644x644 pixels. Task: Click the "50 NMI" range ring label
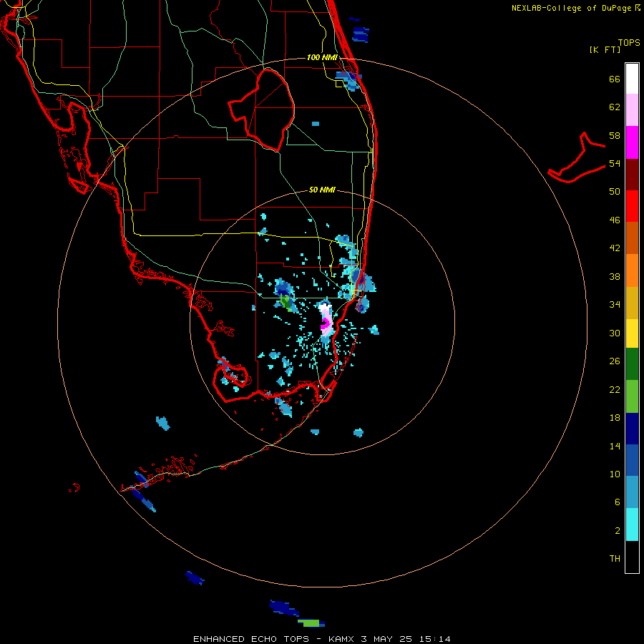pyautogui.click(x=322, y=190)
